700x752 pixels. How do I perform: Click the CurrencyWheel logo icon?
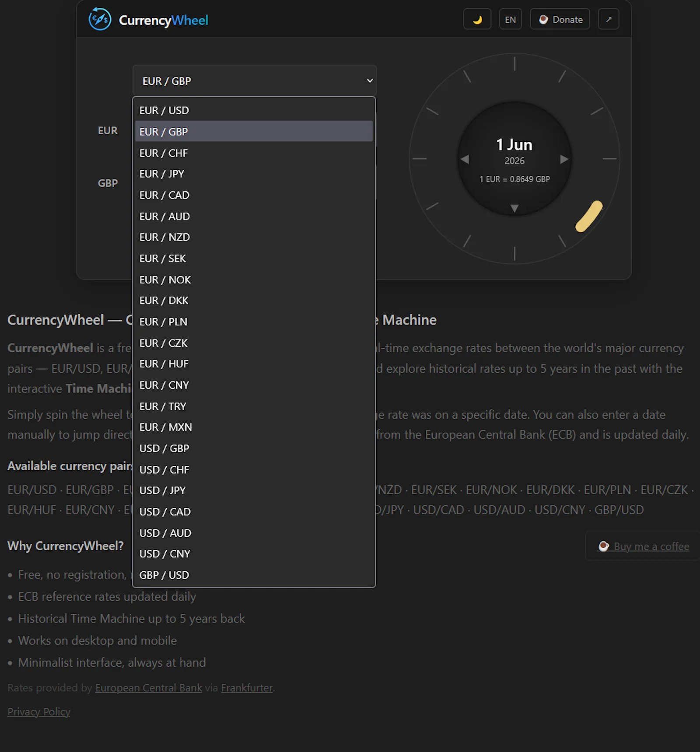coord(100,19)
